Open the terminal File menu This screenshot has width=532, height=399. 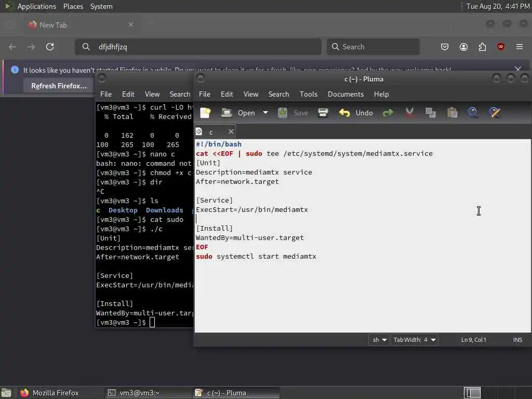coord(106,95)
